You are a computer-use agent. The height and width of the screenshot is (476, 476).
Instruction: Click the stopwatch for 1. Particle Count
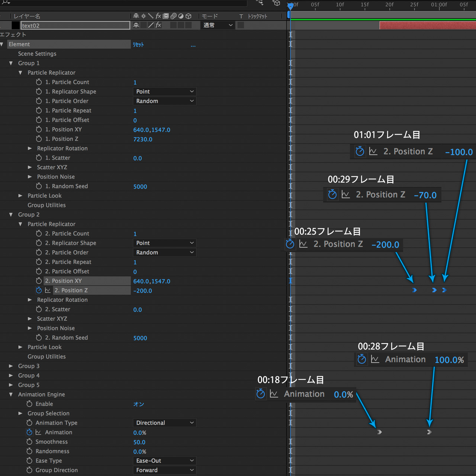(x=39, y=82)
